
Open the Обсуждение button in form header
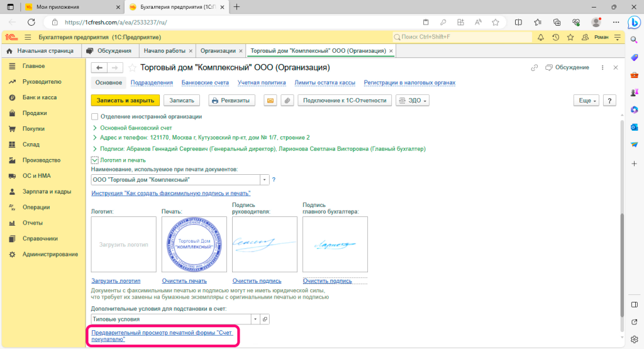point(567,68)
